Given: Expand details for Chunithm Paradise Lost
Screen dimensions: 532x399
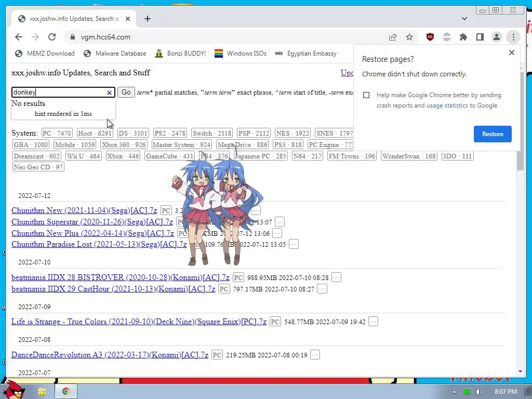Looking at the screenshot, I should point(294,244).
